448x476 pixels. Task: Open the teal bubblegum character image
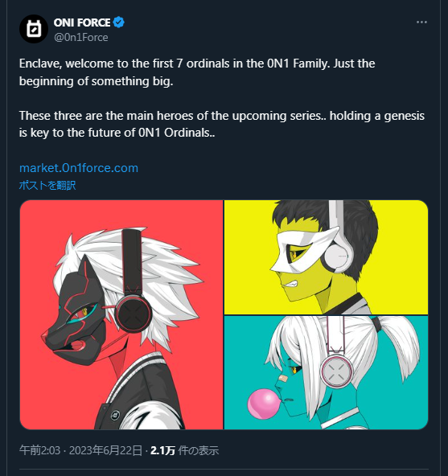tap(326, 372)
